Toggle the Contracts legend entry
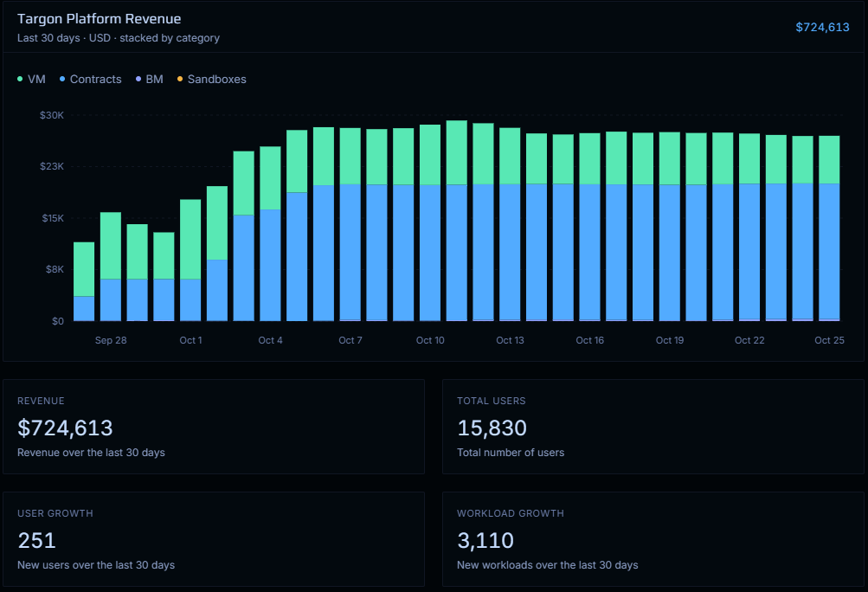This screenshot has height=592, width=868. (x=90, y=79)
